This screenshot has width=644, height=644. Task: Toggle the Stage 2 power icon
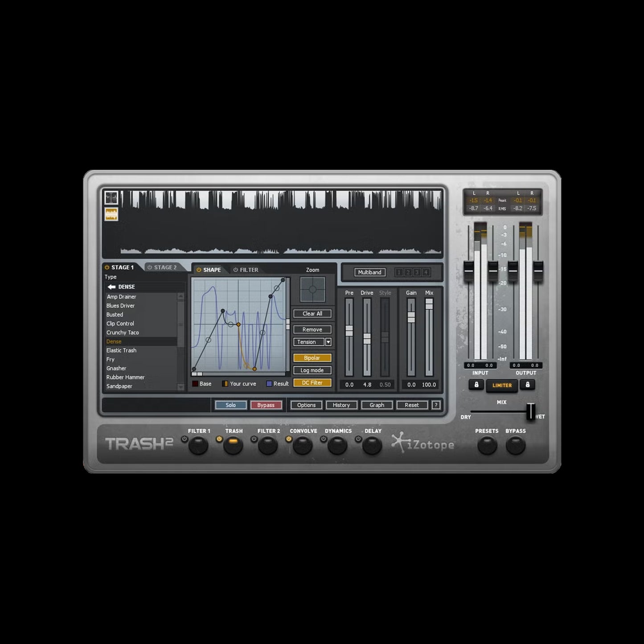tap(150, 267)
